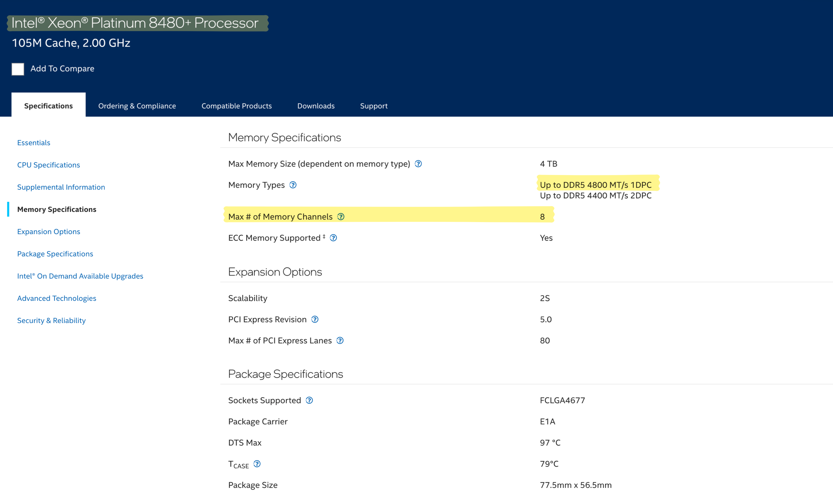Click the Package Carrier label
This screenshot has width=833, height=504.
coord(258,421)
